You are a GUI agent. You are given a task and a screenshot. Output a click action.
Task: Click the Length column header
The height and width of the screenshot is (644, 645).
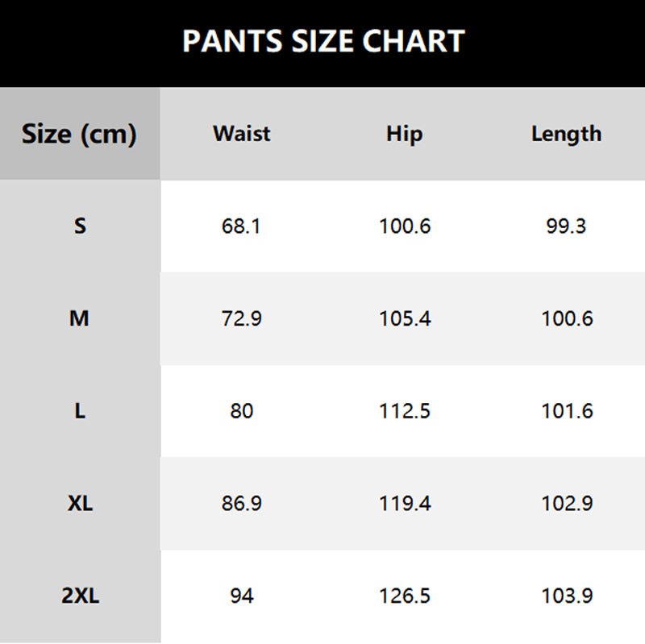pos(566,134)
